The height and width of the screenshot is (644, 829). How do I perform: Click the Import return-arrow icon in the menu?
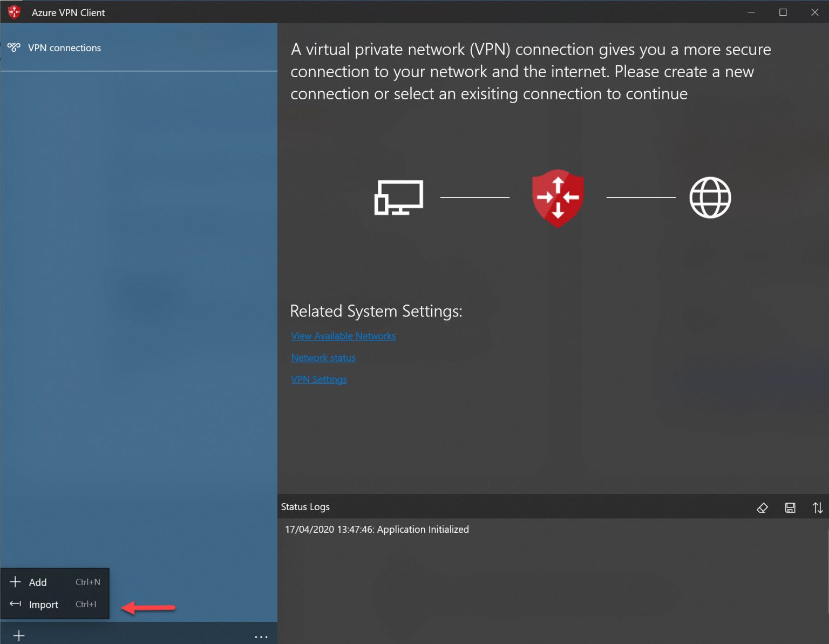(15, 604)
